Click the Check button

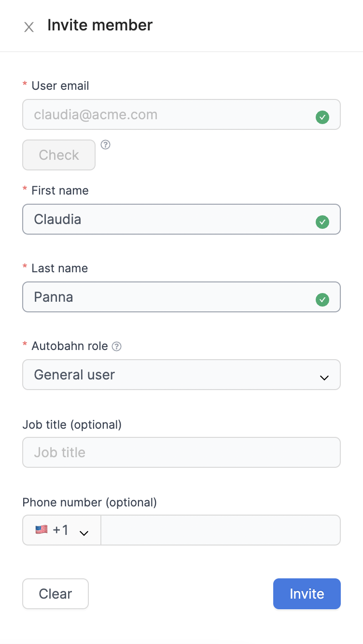(59, 155)
